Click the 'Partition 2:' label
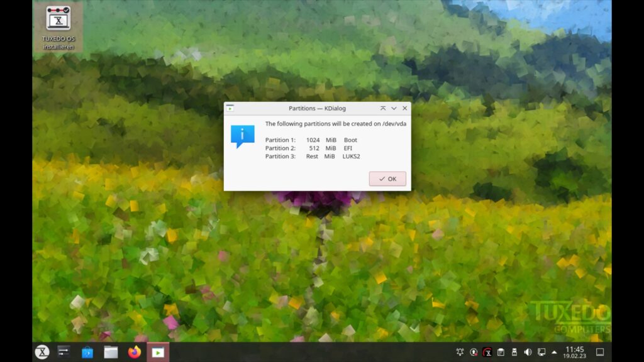The width and height of the screenshot is (644, 362). (x=280, y=148)
